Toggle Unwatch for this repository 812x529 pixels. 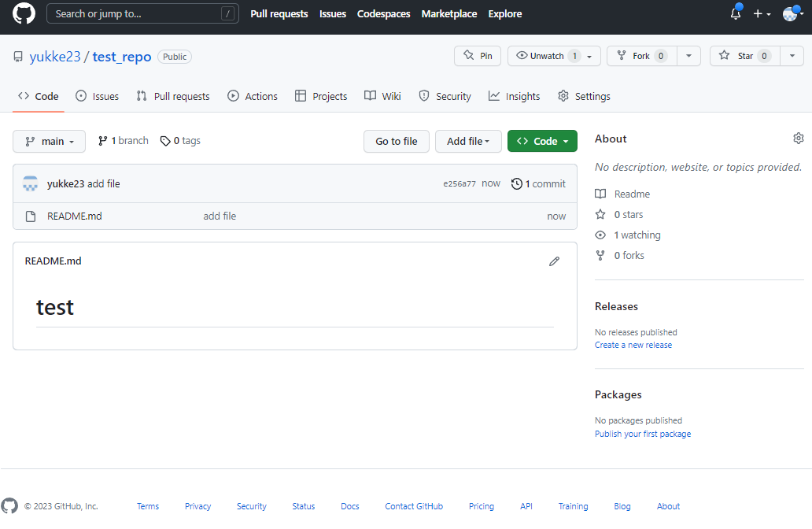[x=554, y=56]
